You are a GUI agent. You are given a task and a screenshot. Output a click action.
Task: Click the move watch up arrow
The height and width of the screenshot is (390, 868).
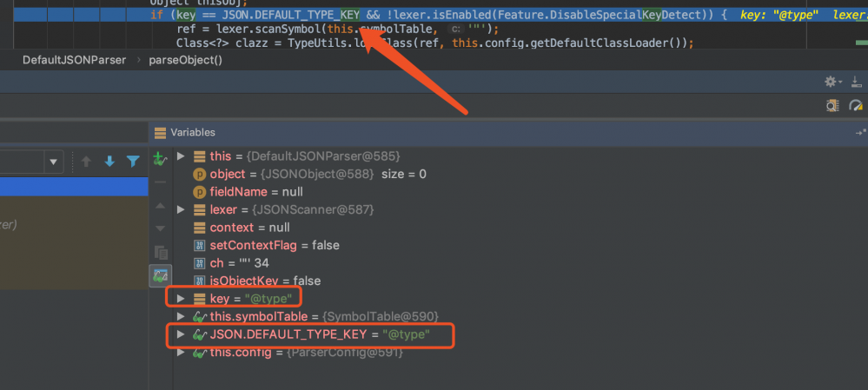(160, 206)
